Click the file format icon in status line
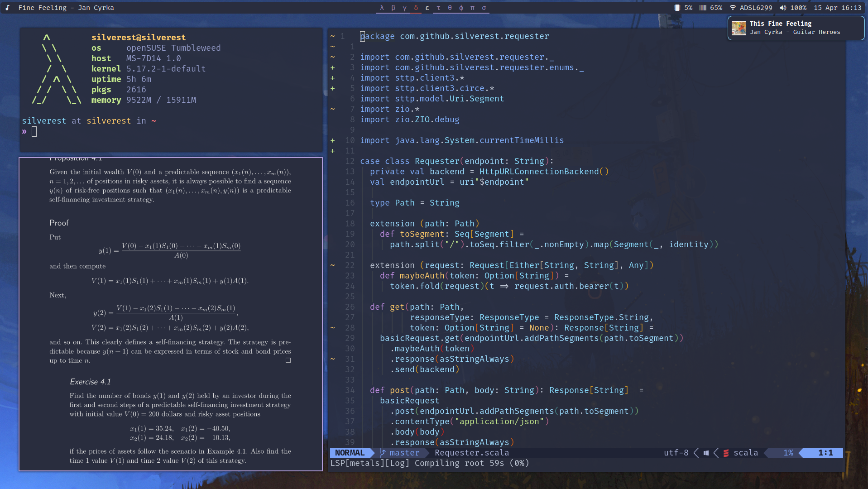The image size is (868, 489). coord(706,453)
